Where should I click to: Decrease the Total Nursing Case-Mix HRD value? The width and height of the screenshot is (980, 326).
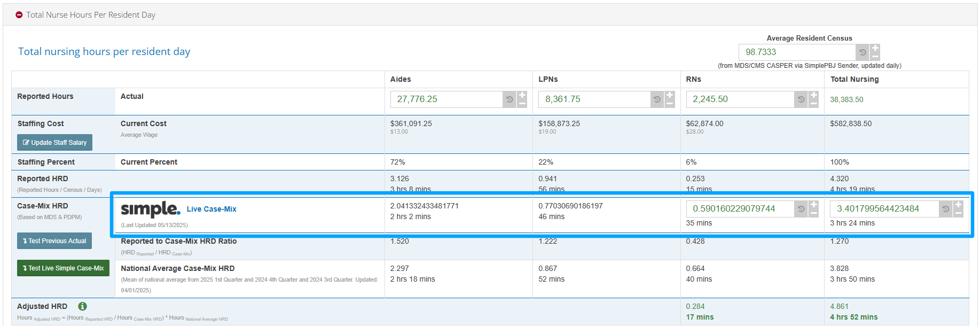tap(958, 213)
